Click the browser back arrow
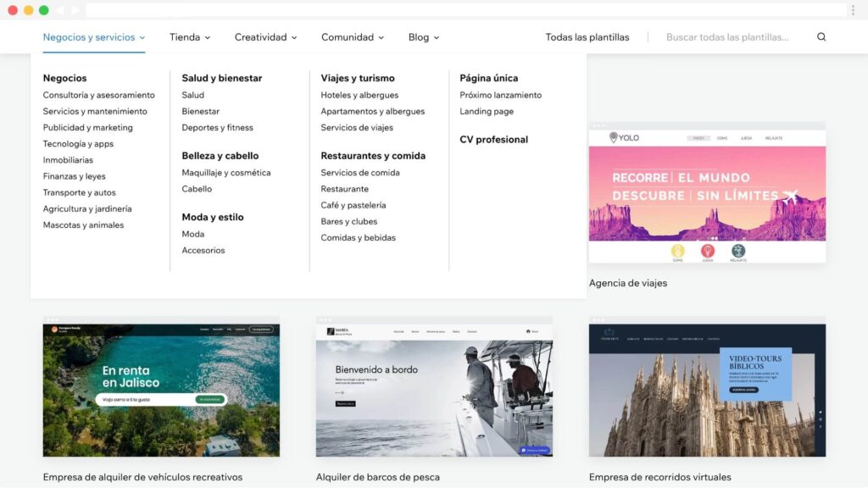This screenshot has height=488, width=868. click(x=61, y=10)
